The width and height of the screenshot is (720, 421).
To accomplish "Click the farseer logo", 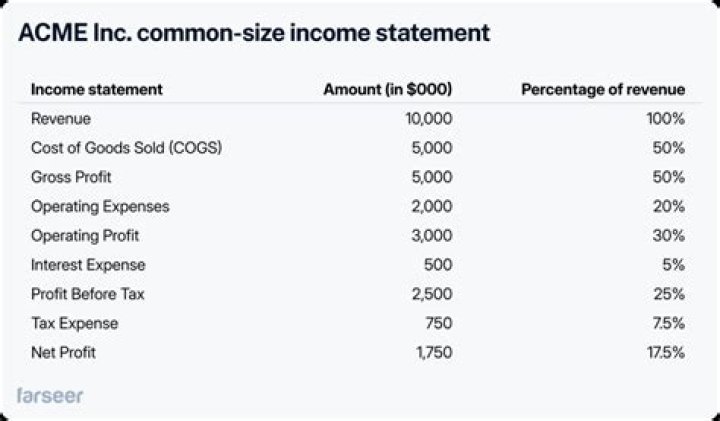I will 50,396.
